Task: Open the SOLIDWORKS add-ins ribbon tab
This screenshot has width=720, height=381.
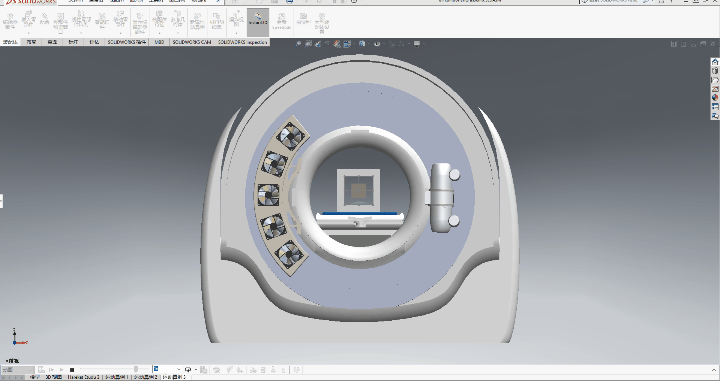Action: tap(127, 42)
